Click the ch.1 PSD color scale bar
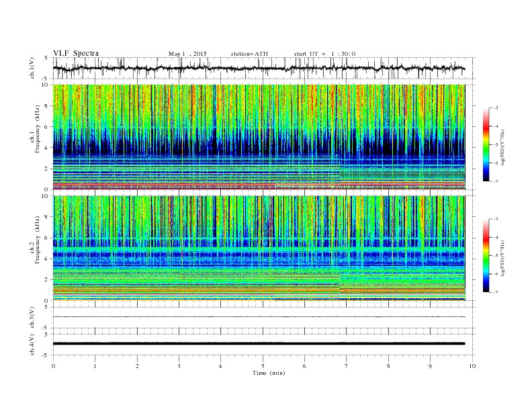532x411 pixels. 486,144
